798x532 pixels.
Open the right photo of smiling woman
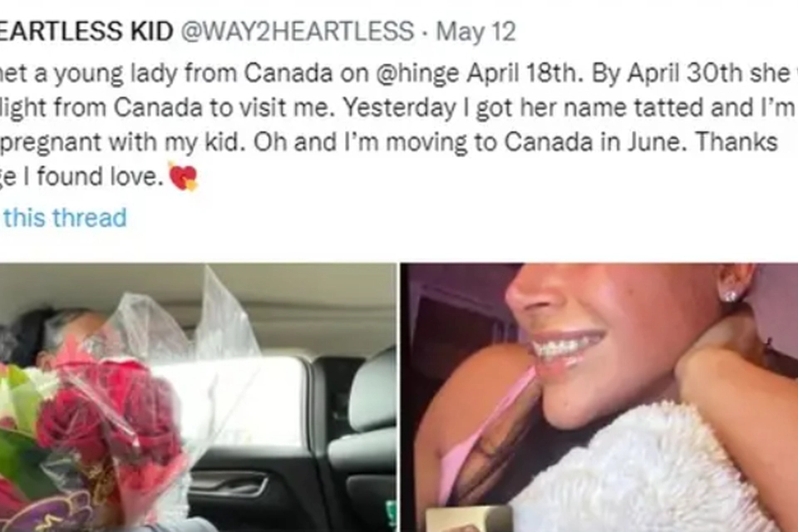599,397
